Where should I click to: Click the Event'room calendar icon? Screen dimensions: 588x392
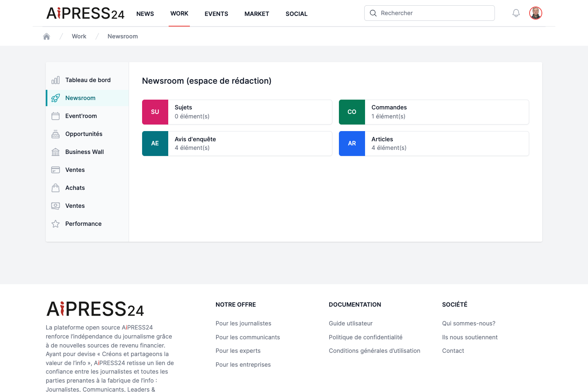56,116
